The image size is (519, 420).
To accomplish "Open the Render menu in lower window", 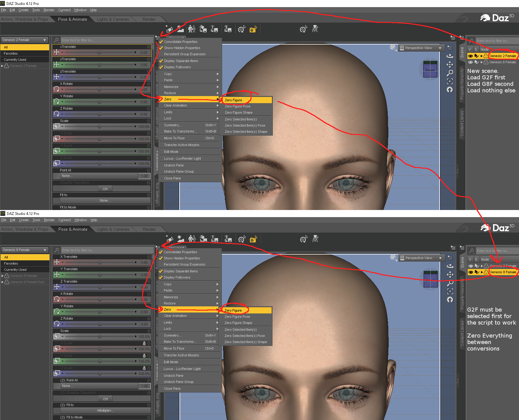I will (49, 220).
